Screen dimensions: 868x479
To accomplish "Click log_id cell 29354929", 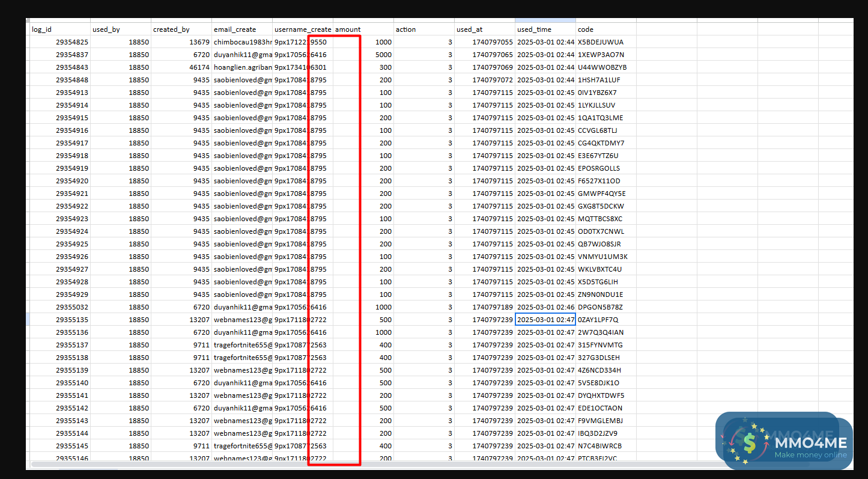I will 60,294.
